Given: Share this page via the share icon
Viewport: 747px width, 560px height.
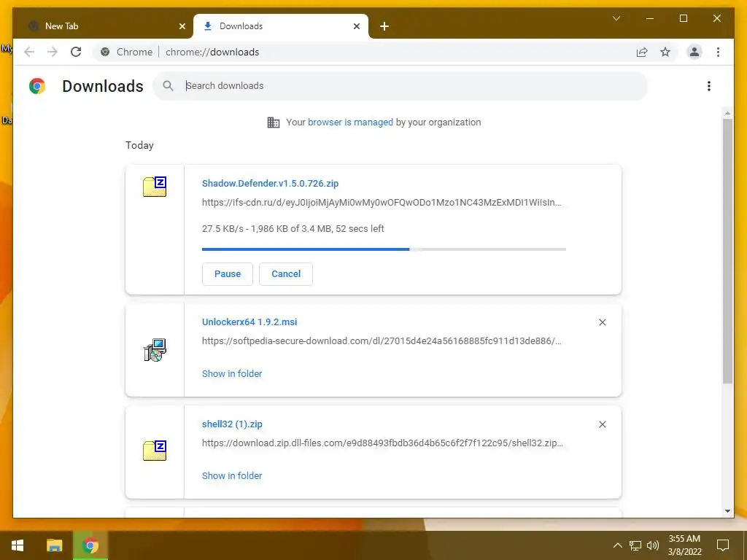Looking at the screenshot, I should 642,52.
